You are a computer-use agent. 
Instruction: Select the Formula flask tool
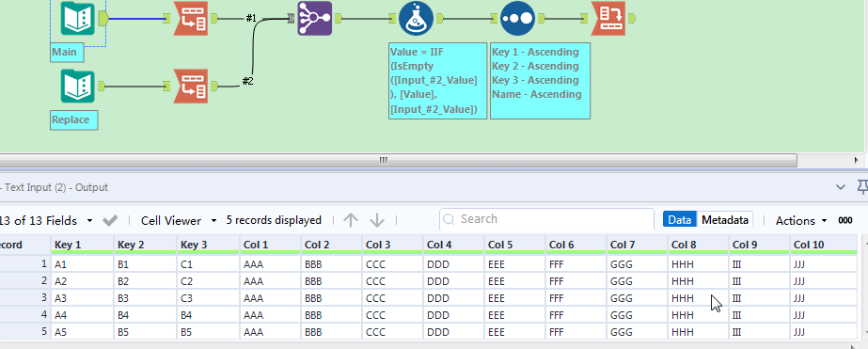[416, 18]
